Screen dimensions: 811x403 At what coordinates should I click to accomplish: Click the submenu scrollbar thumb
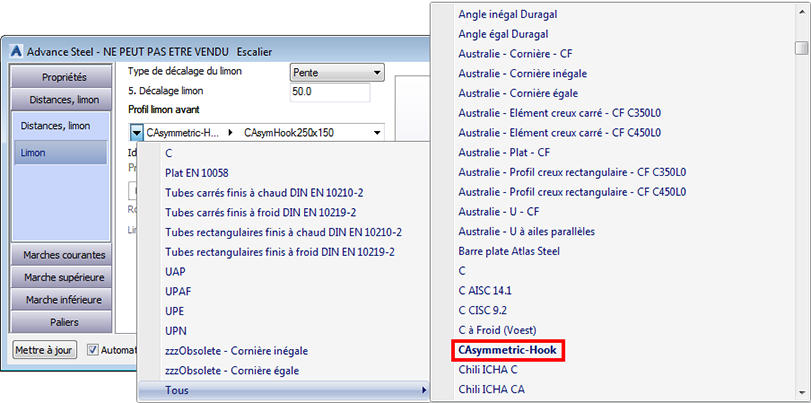[x=802, y=48]
